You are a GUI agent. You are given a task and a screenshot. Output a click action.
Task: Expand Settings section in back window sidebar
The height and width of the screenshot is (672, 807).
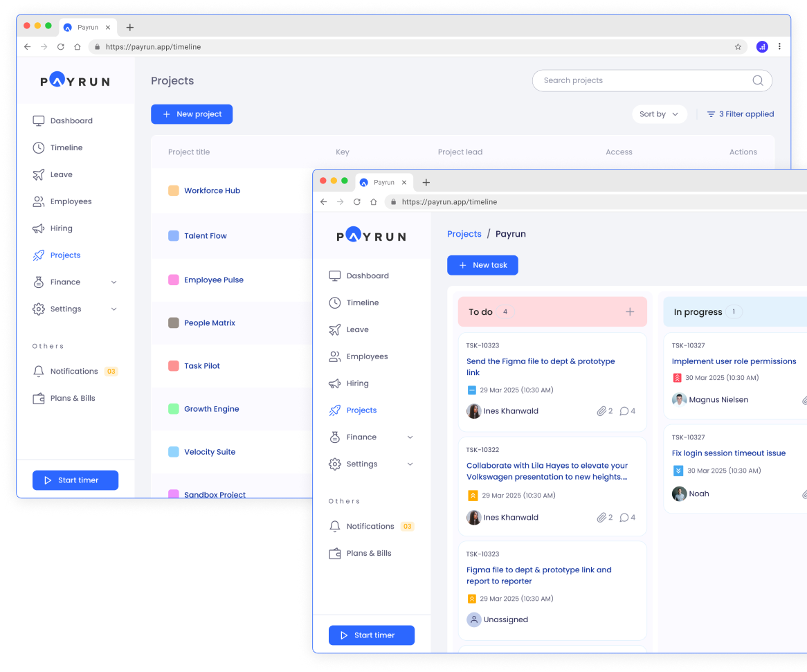point(114,309)
